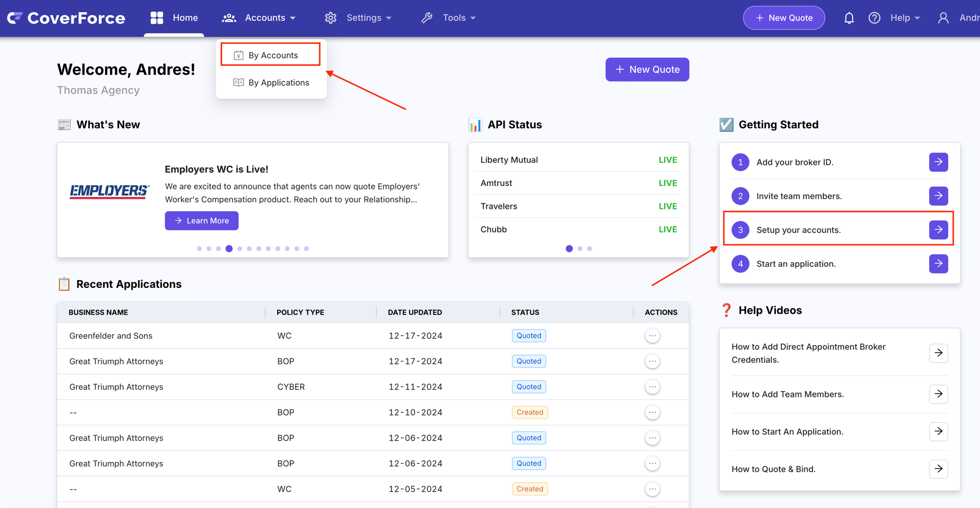Open the Help dropdown in the header
The image size is (980, 508).
(x=905, y=18)
